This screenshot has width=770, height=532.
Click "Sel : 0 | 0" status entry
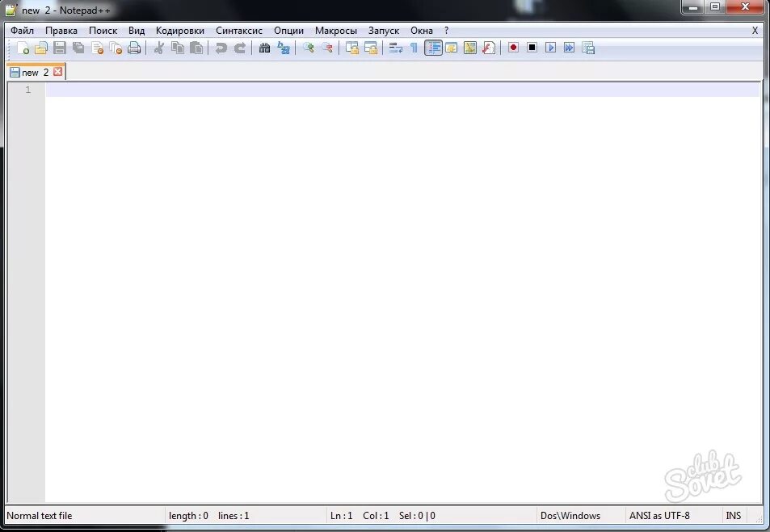click(417, 516)
